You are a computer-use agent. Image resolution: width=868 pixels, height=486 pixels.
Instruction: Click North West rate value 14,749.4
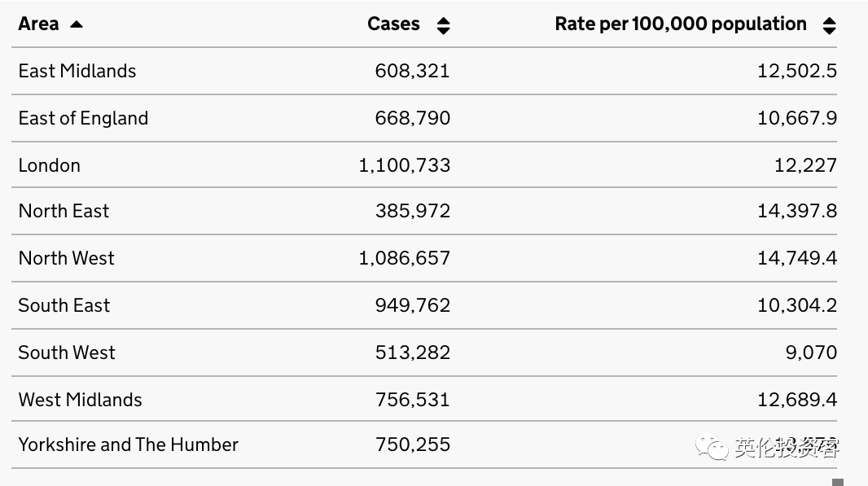[x=797, y=258]
